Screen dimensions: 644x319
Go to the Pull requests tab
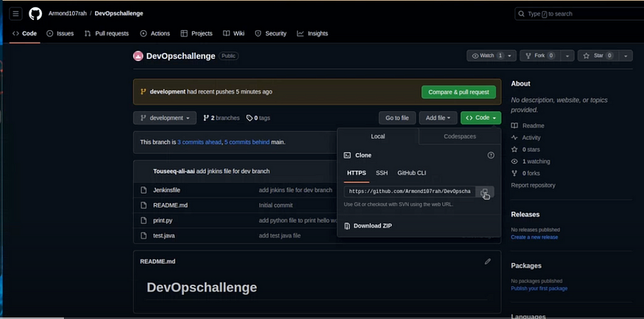point(107,34)
